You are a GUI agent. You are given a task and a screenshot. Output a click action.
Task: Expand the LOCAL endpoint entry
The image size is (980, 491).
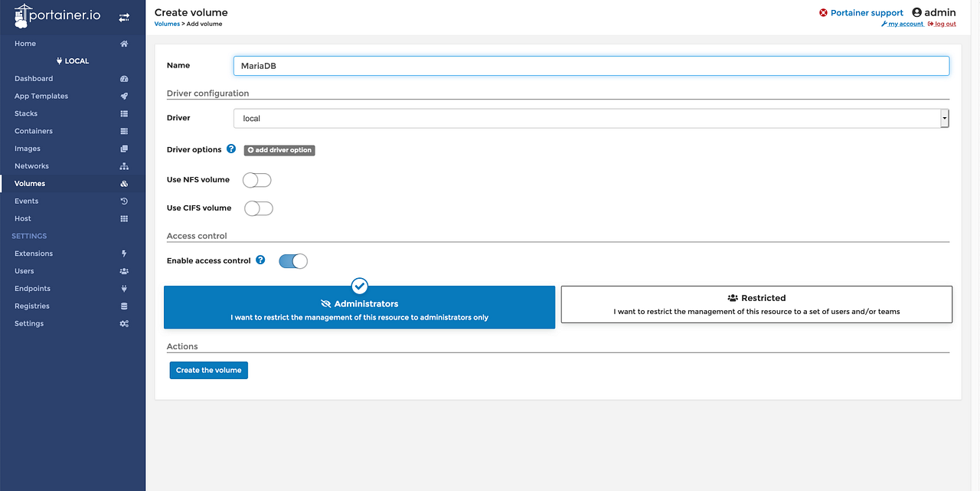coord(72,61)
